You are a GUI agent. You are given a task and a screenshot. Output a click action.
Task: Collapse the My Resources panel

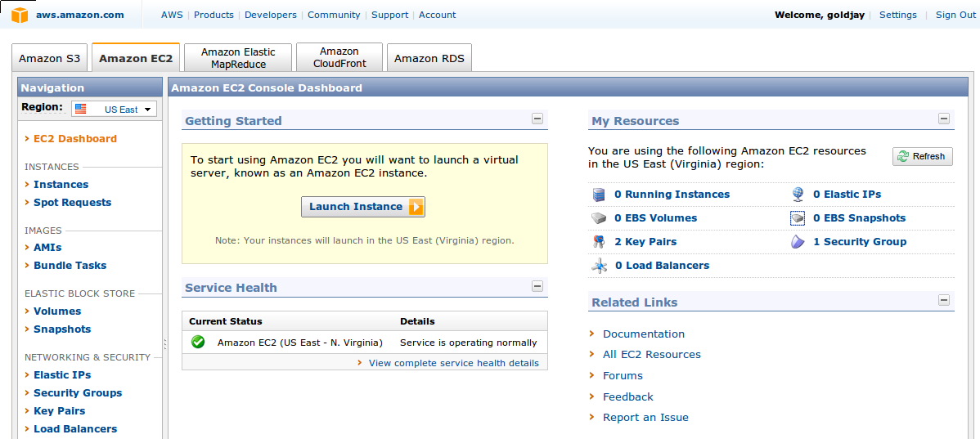(x=944, y=119)
